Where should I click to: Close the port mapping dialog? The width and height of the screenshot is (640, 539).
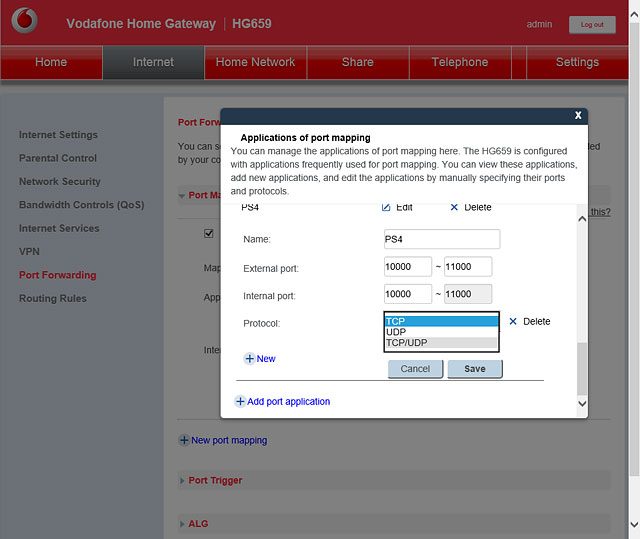point(578,115)
